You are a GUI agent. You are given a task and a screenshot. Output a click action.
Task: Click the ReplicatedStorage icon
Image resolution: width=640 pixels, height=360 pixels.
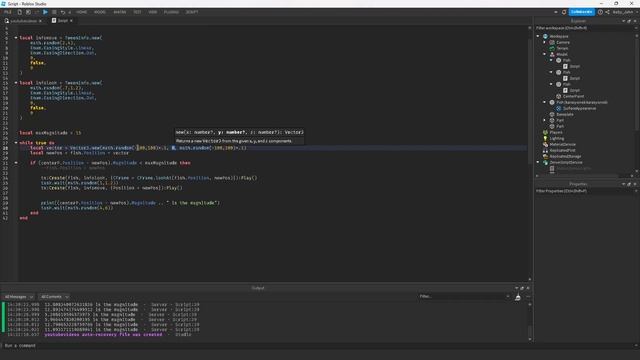point(545,156)
